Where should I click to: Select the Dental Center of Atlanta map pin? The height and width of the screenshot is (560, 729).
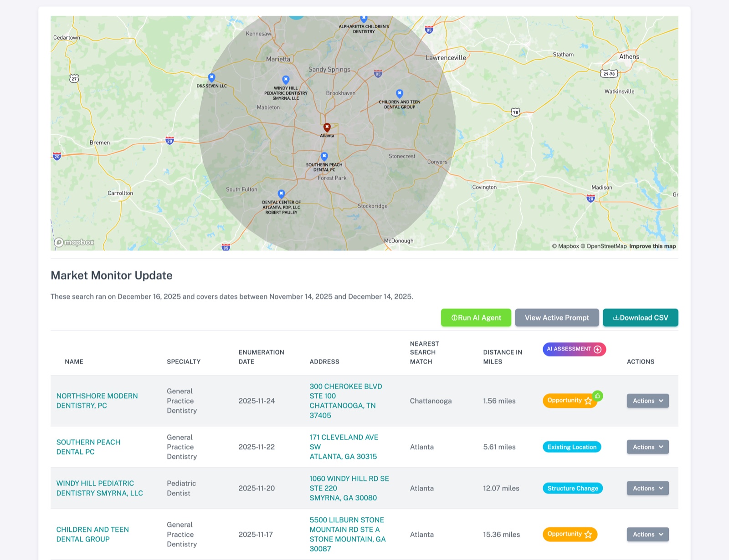click(281, 193)
